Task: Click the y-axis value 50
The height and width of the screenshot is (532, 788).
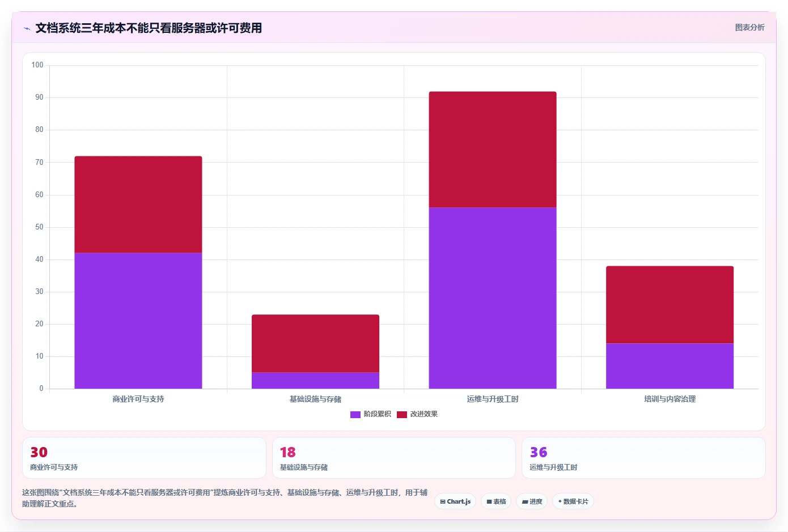Action: point(39,227)
